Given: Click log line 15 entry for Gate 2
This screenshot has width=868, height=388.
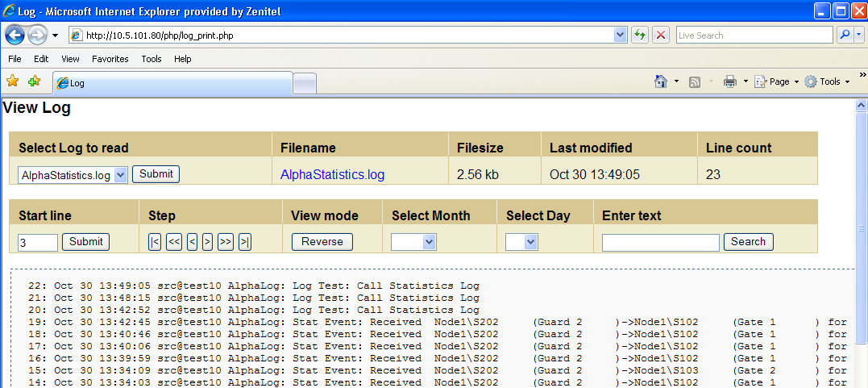Looking at the screenshot, I should point(438,370).
